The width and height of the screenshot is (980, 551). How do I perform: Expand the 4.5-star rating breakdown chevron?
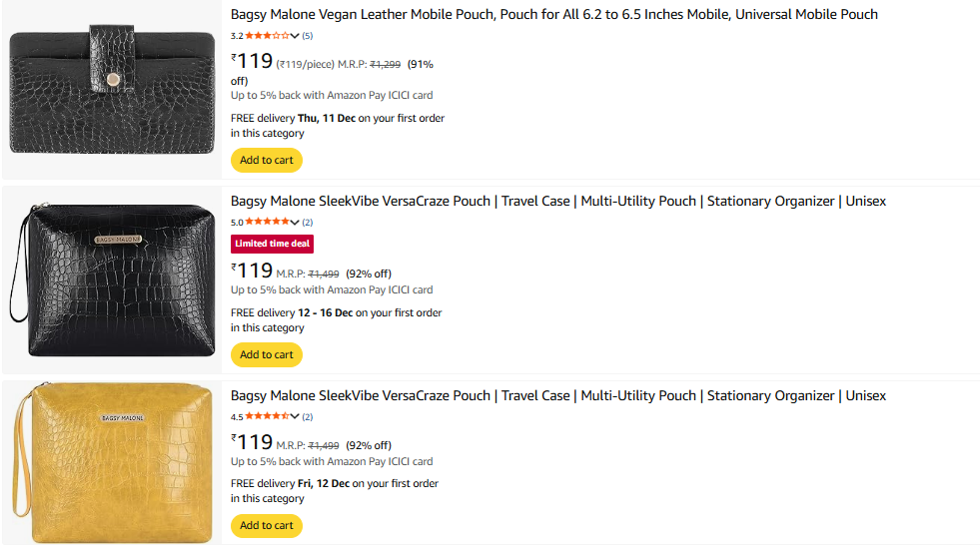pyautogui.click(x=295, y=417)
